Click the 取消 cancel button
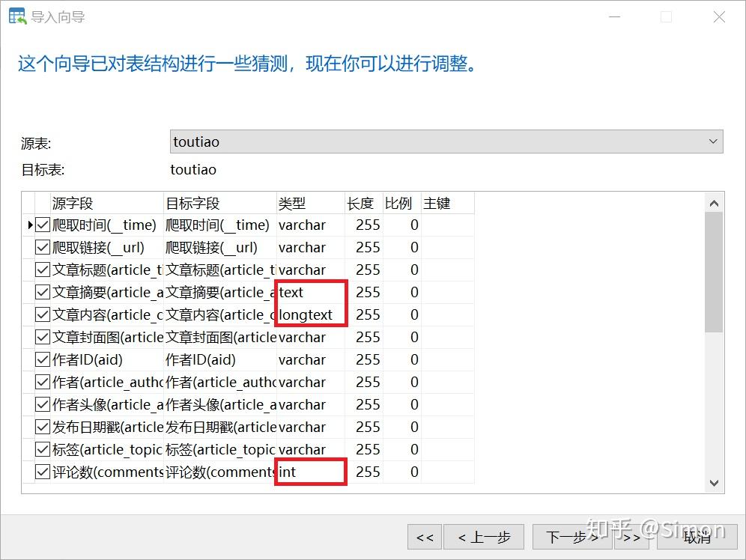This screenshot has width=746, height=560. 697,538
